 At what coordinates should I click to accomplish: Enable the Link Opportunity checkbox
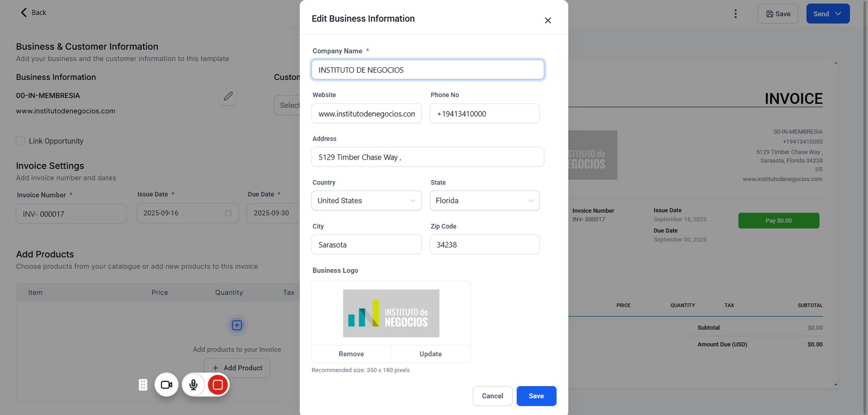click(21, 141)
